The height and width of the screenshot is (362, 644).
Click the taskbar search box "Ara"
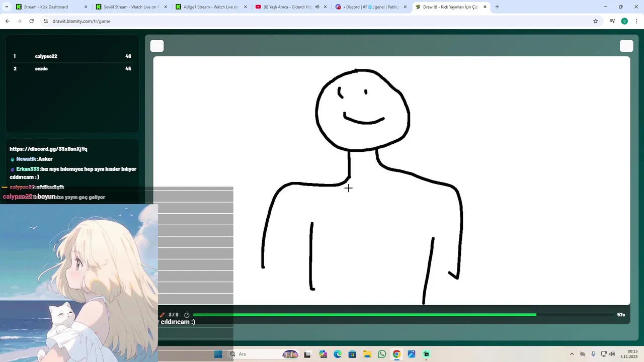click(x=264, y=354)
